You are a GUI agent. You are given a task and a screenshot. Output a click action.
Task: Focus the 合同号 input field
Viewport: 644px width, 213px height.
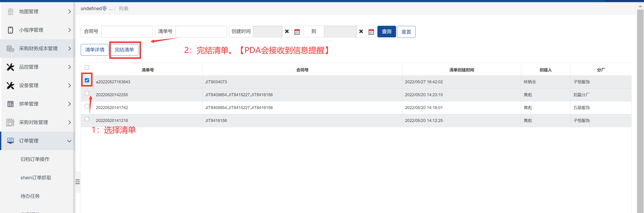[127, 32]
